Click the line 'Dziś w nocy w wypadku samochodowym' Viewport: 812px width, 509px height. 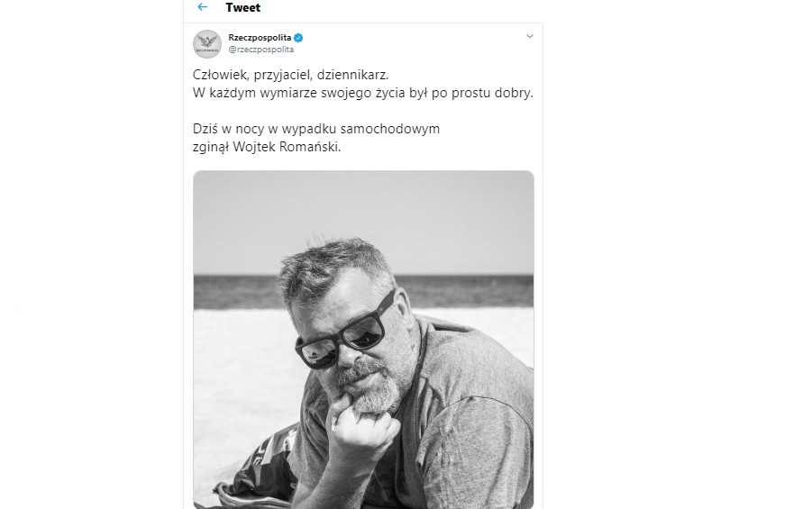pos(316,129)
